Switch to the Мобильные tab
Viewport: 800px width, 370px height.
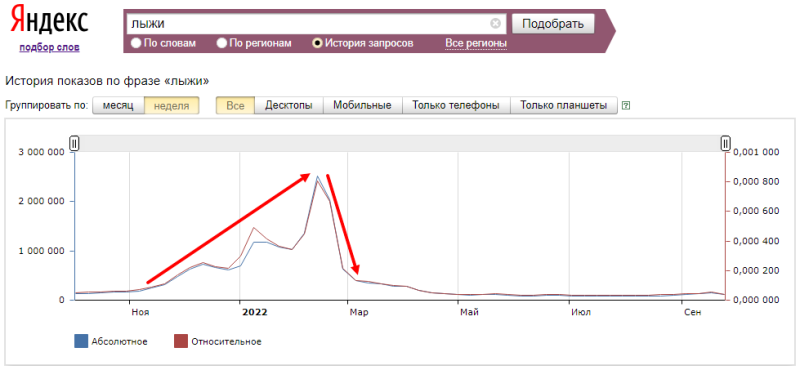[x=362, y=106]
